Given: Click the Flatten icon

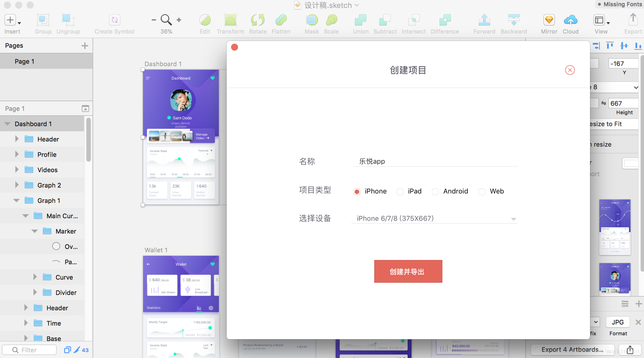Looking at the screenshot, I should [x=281, y=20].
